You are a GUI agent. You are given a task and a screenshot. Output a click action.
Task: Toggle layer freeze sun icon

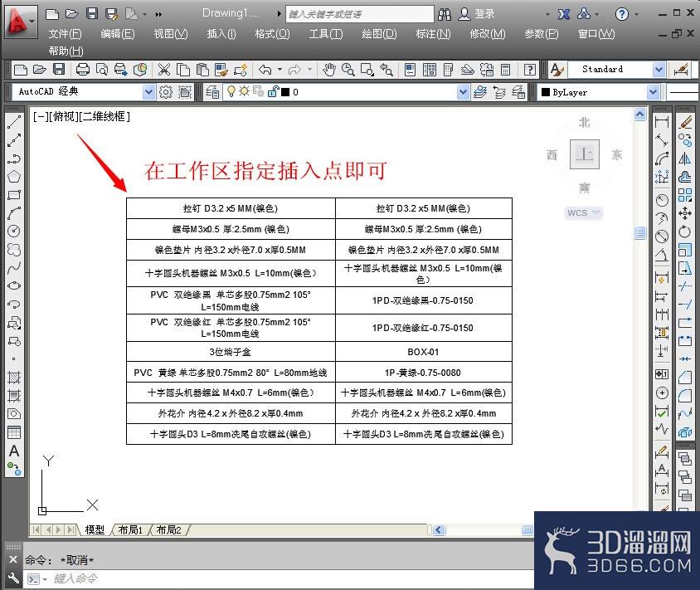(244, 91)
